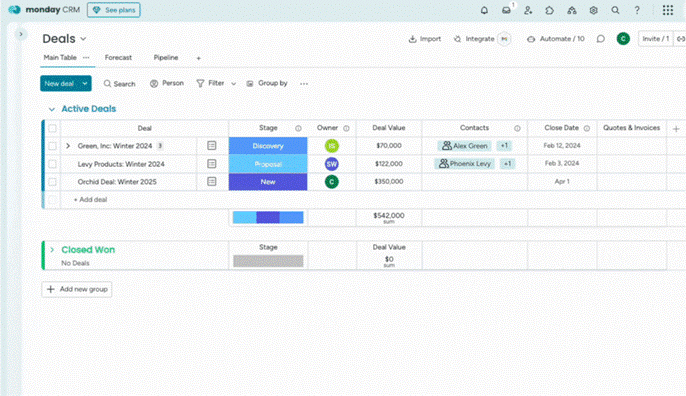The height and width of the screenshot is (396, 686).
Task: Click the Invite / 1 button
Action: tap(655, 39)
